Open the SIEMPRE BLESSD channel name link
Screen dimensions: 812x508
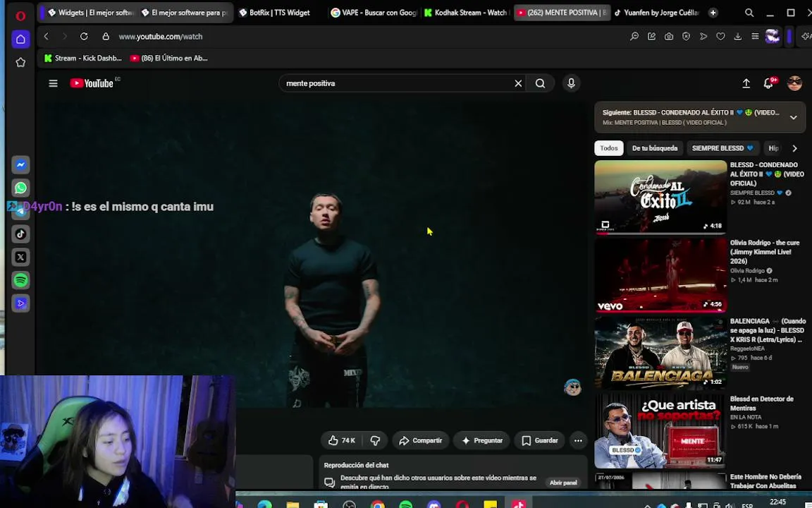click(752, 193)
